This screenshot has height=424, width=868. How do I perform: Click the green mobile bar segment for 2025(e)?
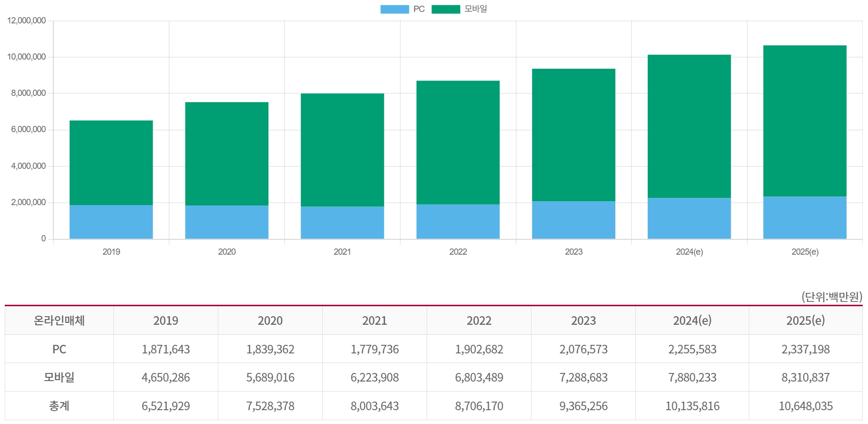[805, 121]
